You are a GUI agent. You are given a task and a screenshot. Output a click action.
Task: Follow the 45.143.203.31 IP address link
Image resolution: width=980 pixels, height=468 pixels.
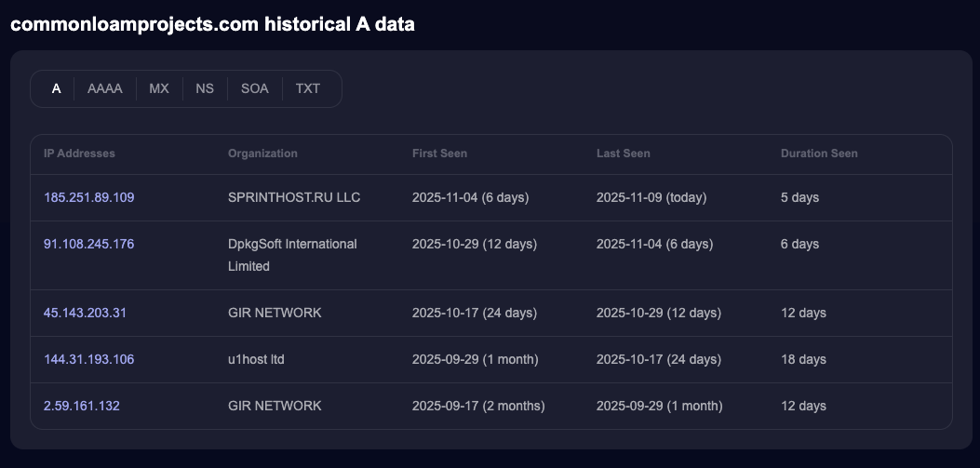85,313
